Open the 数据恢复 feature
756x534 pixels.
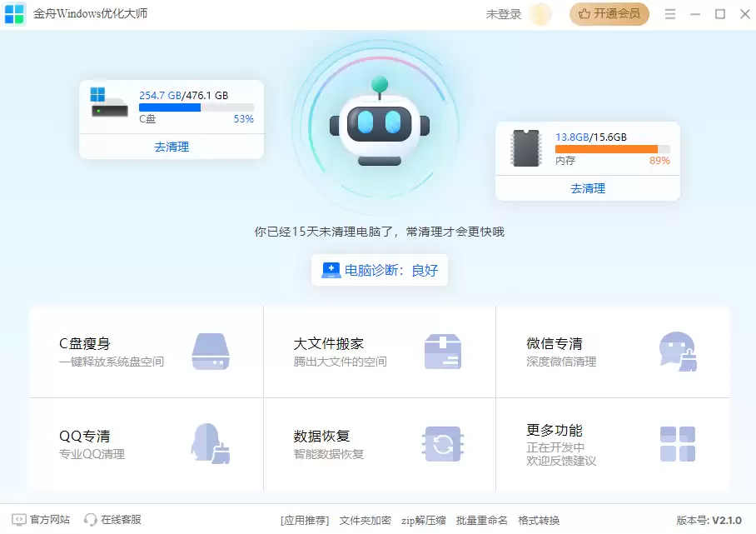380,444
